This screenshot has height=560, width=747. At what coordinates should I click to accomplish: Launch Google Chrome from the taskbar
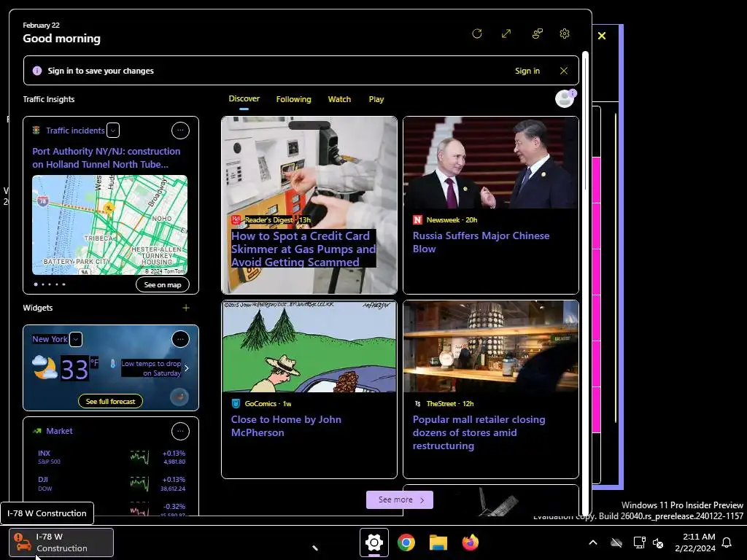point(406,542)
